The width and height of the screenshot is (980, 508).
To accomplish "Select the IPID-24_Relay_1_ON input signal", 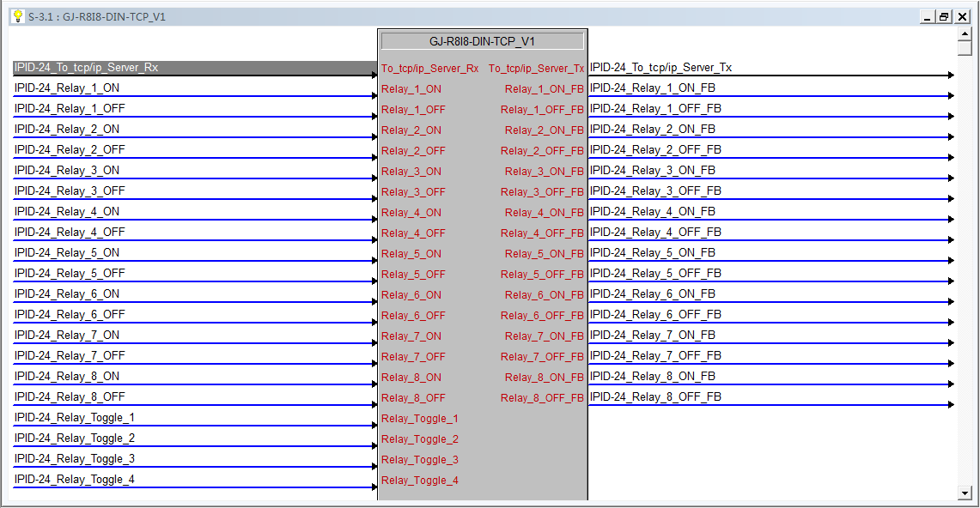I will click(x=194, y=88).
